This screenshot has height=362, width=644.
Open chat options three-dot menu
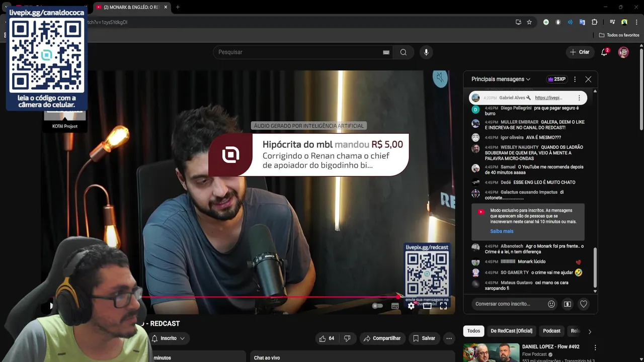575,79
